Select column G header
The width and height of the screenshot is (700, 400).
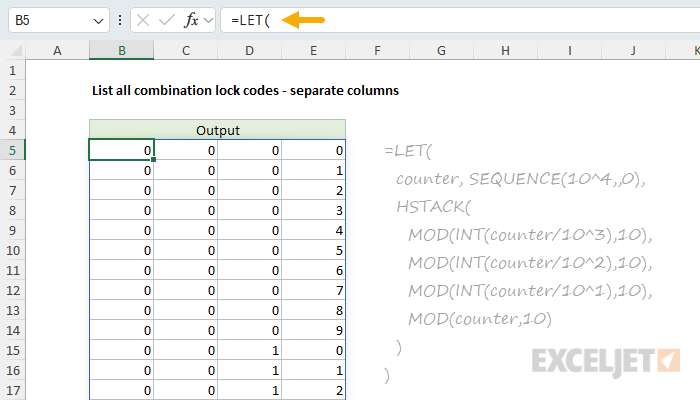pyautogui.click(x=441, y=50)
